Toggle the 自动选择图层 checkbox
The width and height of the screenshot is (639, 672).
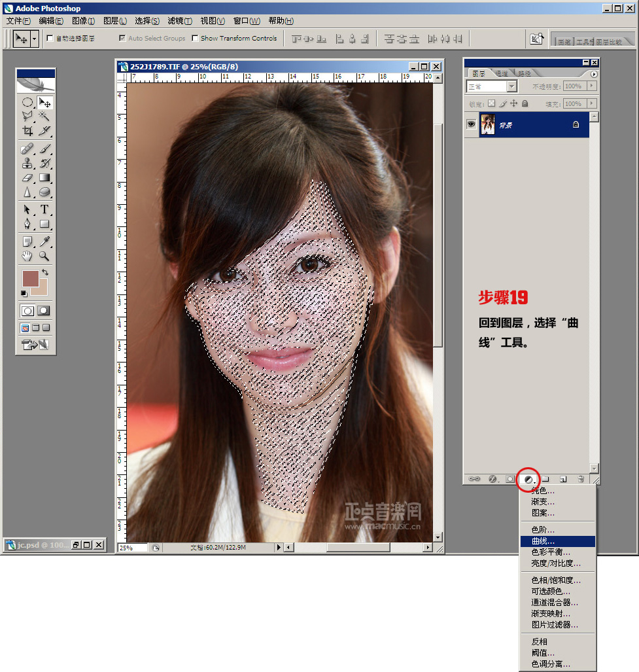[50, 39]
